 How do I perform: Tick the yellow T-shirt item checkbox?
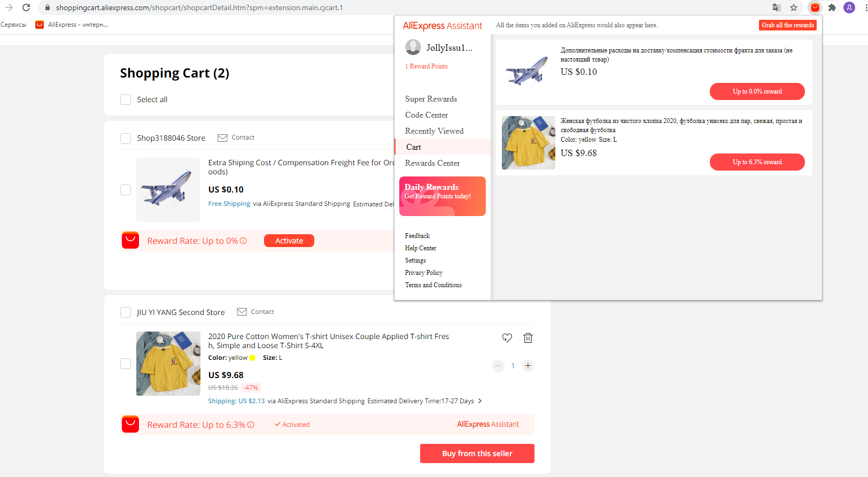[126, 364]
